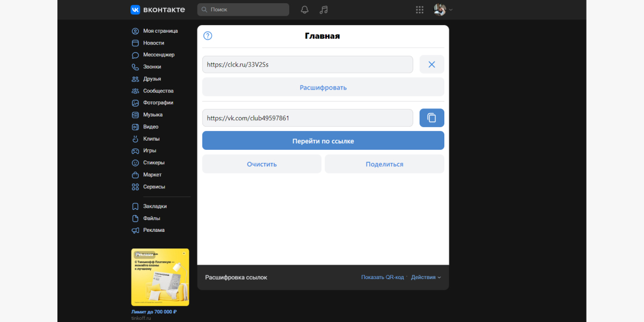Copy the decoded link with copy icon
644x322 pixels.
431,118
